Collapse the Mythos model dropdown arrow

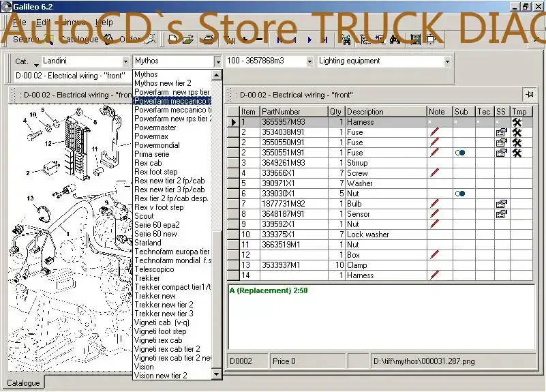[x=217, y=61]
